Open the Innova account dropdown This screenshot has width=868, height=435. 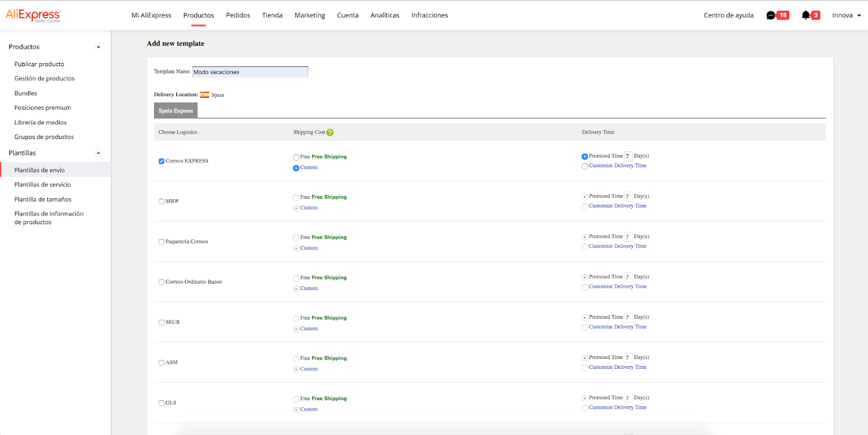click(x=846, y=15)
